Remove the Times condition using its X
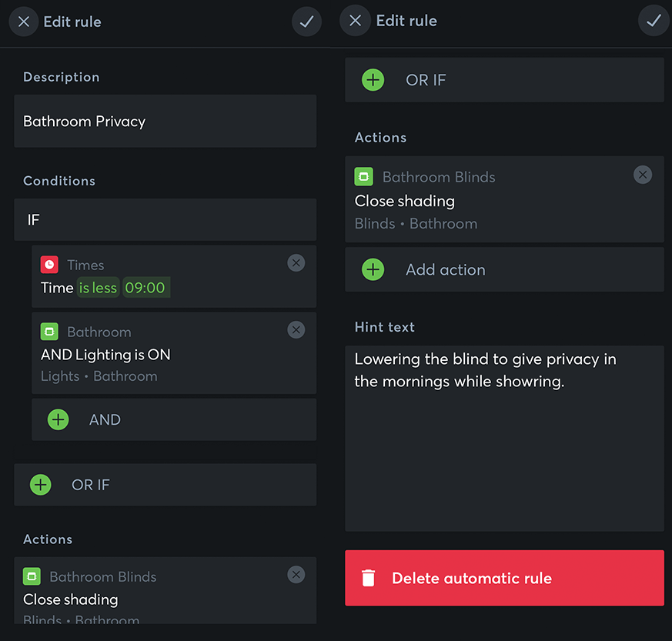 coord(296,263)
